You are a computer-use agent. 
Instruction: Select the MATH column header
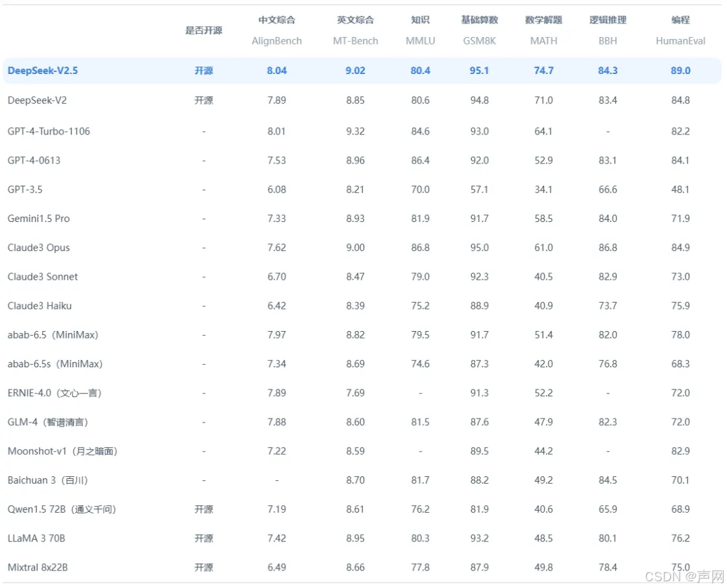[544, 41]
